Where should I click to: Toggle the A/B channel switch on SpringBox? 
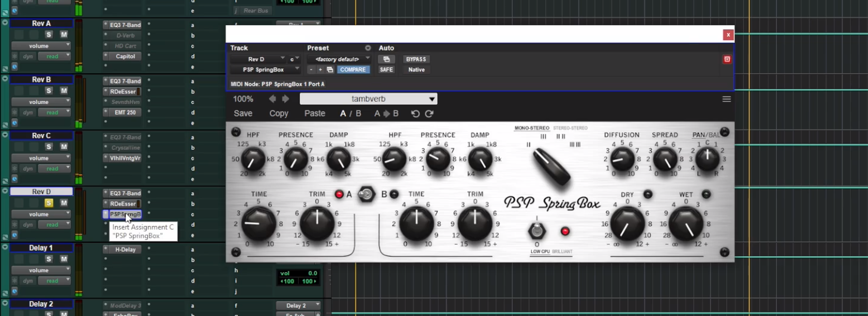tap(366, 194)
